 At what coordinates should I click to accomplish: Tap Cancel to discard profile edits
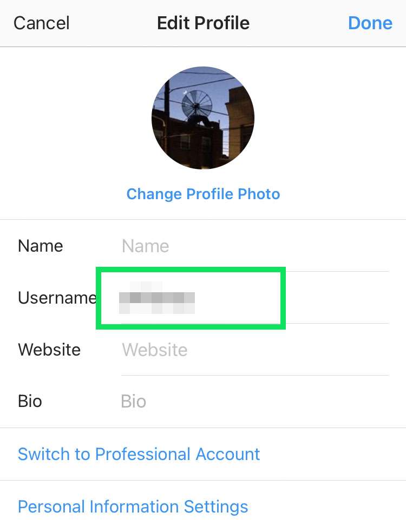pyautogui.click(x=42, y=23)
